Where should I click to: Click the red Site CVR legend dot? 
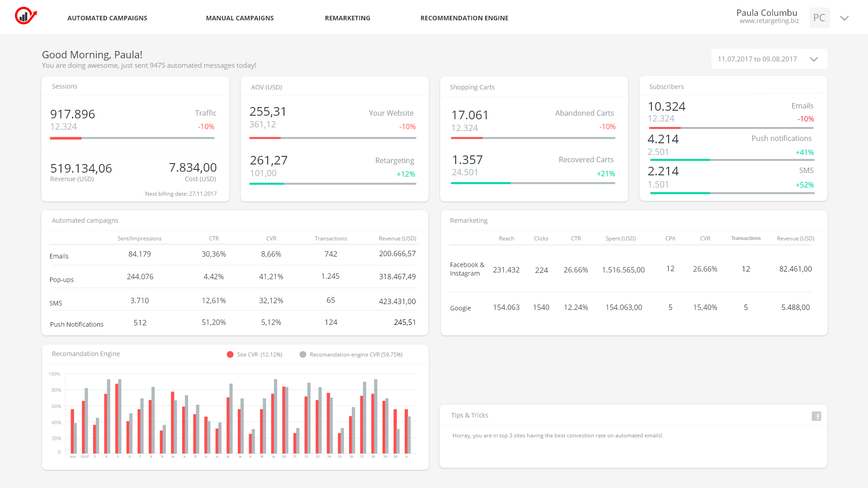(231, 354)
